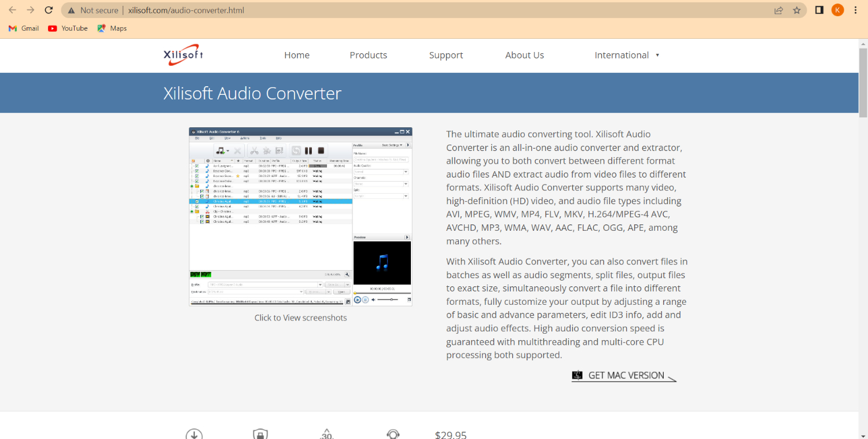This screenshot has width=868, height=439.
Task: Reload the page with the refresh icon
Action: point(49,10)
